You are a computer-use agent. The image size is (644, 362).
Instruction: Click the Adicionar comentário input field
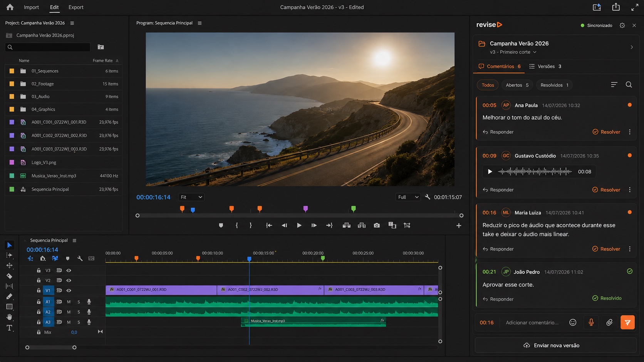coord(532,322)
